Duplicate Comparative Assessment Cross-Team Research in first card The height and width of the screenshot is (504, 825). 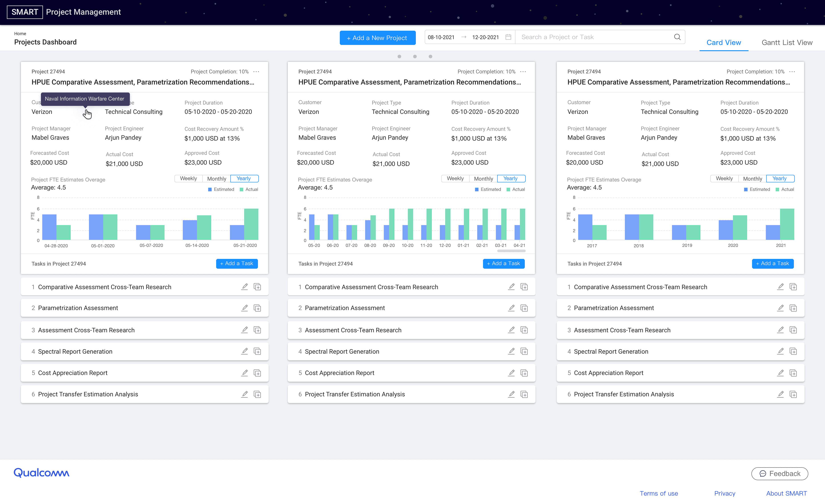click(257, 287)
